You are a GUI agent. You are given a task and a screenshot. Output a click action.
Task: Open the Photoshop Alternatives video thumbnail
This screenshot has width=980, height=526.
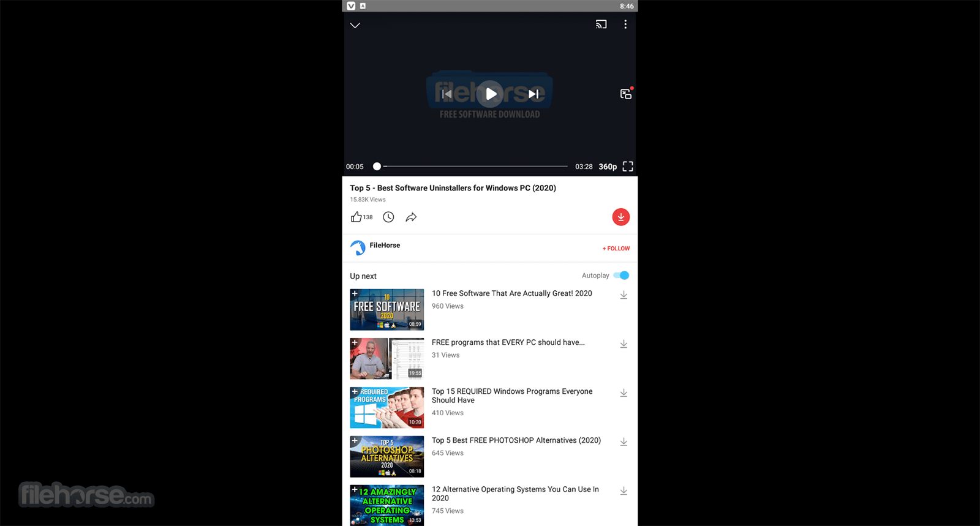[x=387, y=457]
